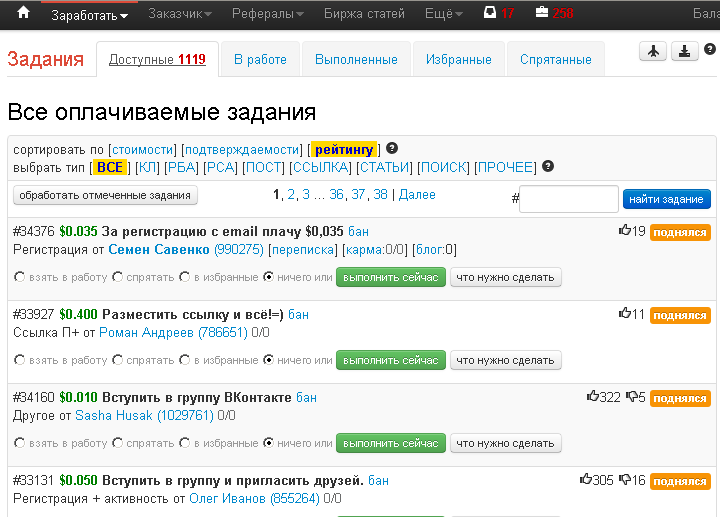720x517 pixels.
Task: Click thumbs-up icon on task #34160
Action: 593,396
